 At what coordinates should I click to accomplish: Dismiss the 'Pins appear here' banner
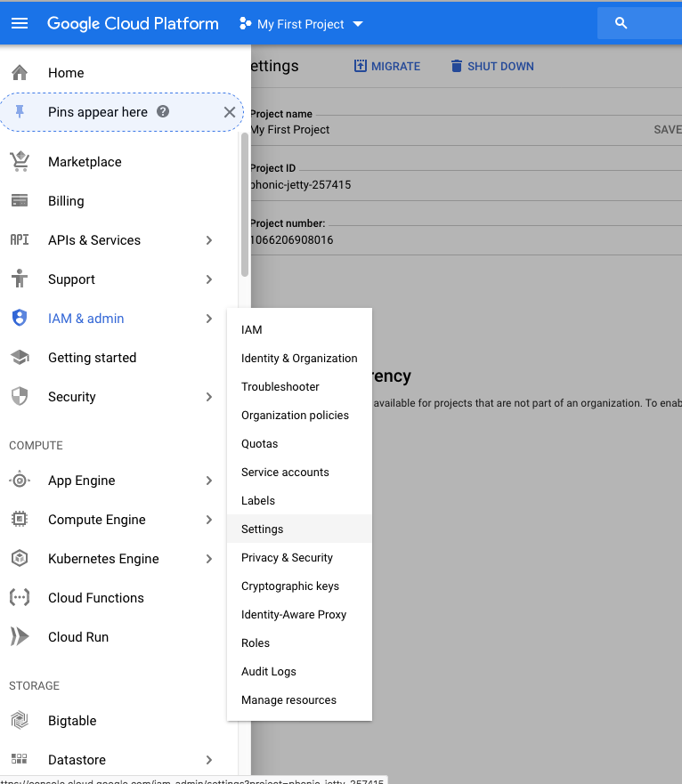point(230,112)
